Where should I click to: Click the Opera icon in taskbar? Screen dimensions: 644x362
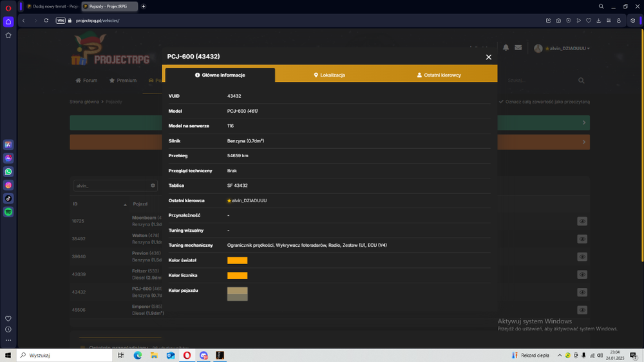[x=187, y=356]
